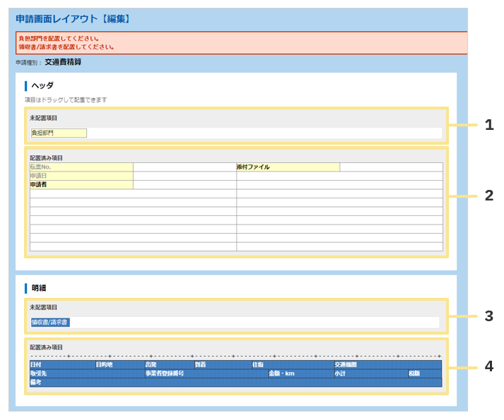
Task: Select the 往復 detail column
Action: click(x=292, y=365)
